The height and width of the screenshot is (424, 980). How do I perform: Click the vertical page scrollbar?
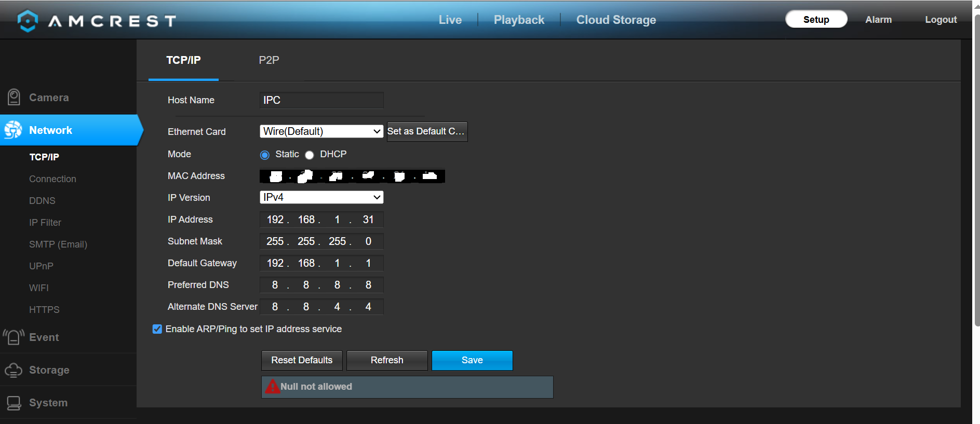click(976, 170)
